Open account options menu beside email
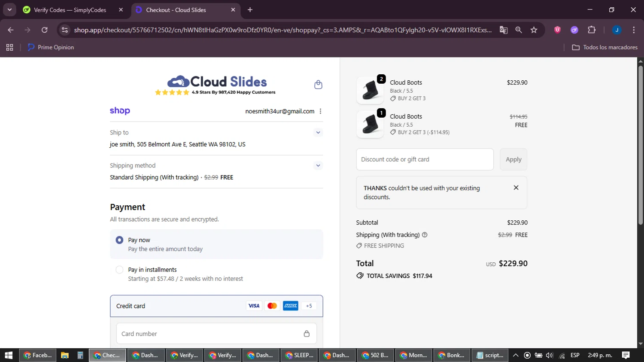This screenshot has height=362, width=644. 320,111
